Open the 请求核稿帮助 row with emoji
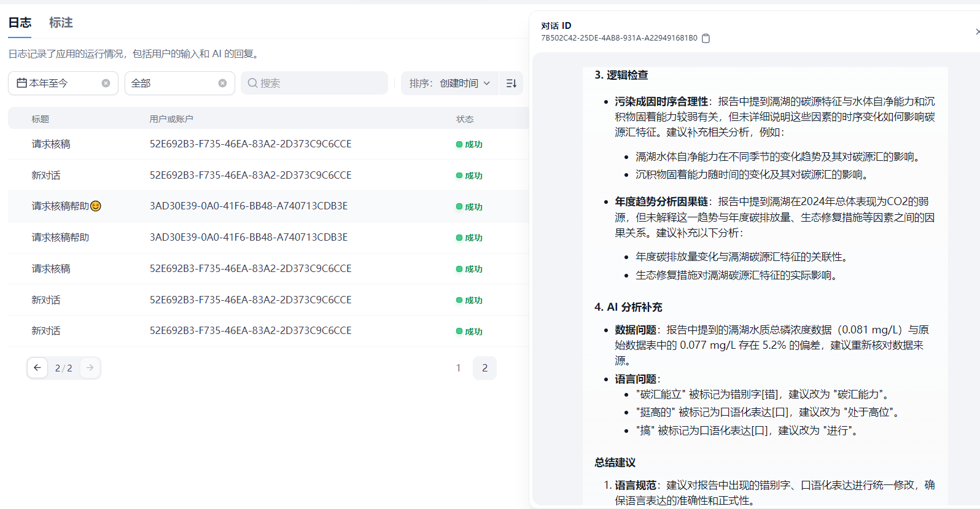The image size is (980, 509). point(268,206)
